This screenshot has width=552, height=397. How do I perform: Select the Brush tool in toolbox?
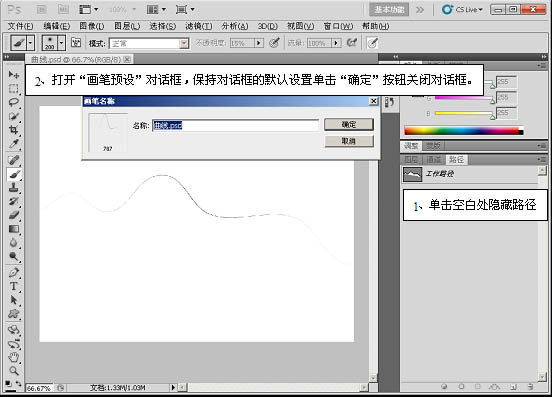pos(14,174)
